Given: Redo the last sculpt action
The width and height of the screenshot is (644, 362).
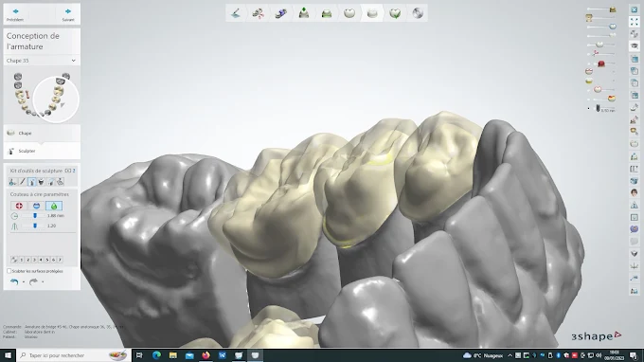Looking at the screenshot, I should 33,281.
